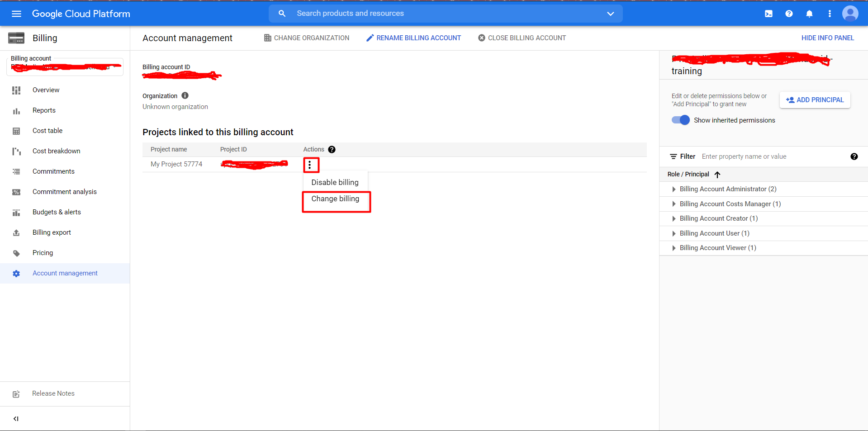This screenshot has width=868, height=431.
Task: Click CLOSE BILLING ACCOUNT
Action: click(x=522, y=38)
